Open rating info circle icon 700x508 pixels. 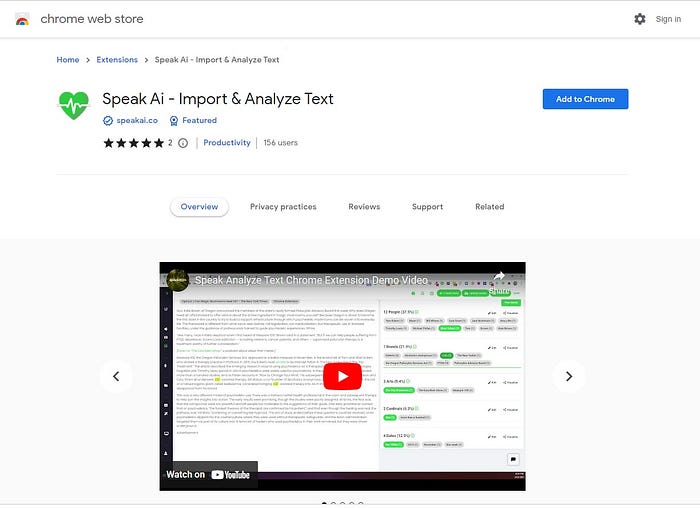tap(183, 143)
